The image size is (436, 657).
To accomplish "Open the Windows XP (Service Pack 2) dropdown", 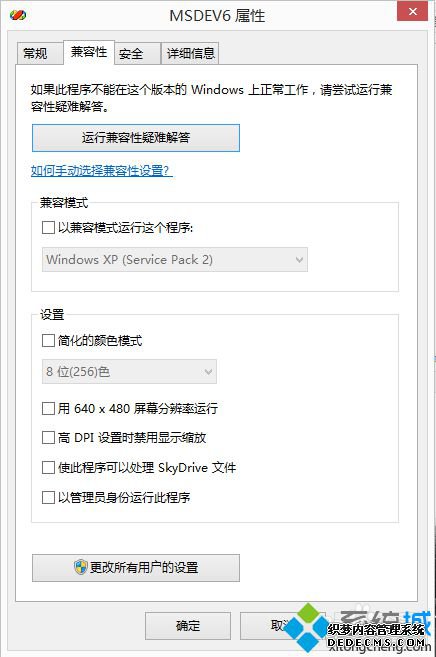I will (x=175, y=259).
